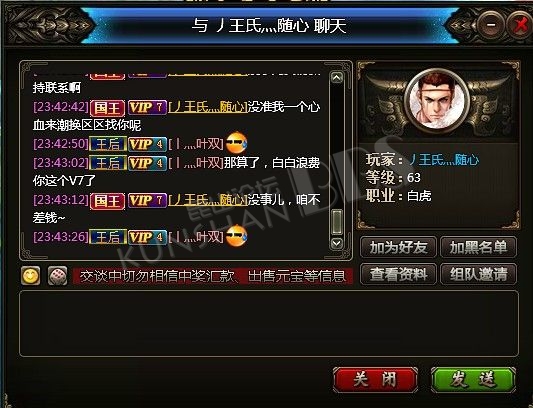Click the 王后 badge at 23:43:02

[x=108, y=163]
